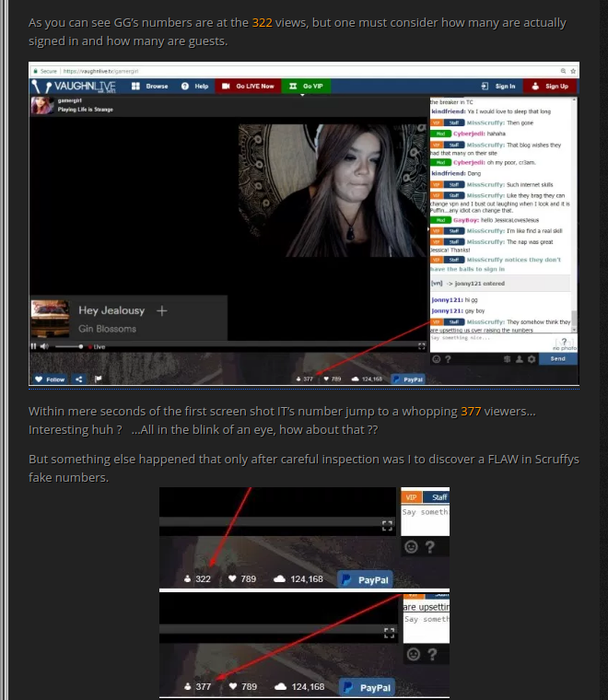Click PayPal in the 322 crop
This screenshot has width=608, height=700.
pyautogui.click(x=365, y=579)
